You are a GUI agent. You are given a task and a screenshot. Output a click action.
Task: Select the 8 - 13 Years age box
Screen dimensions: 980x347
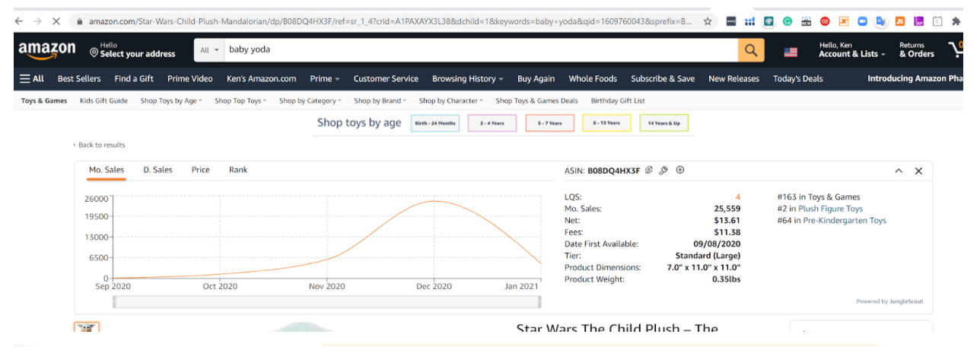(606, 123)
